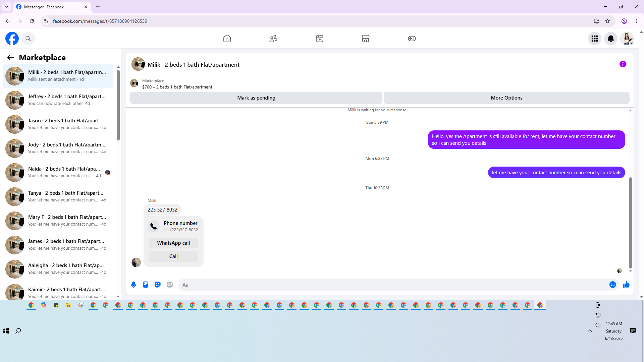
Task: Close the Messenger | Facebook tab
Action: (86, 7)
